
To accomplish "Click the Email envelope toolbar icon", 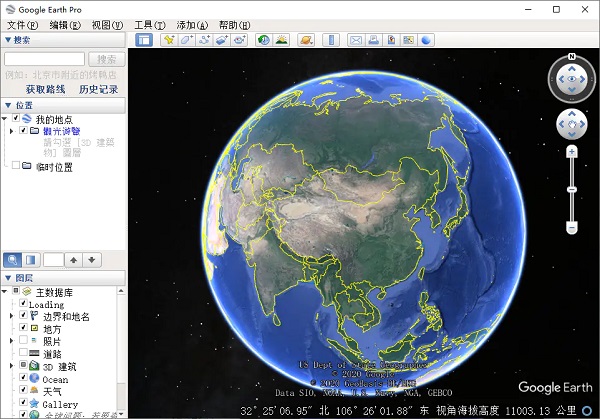I will (356, 40).
